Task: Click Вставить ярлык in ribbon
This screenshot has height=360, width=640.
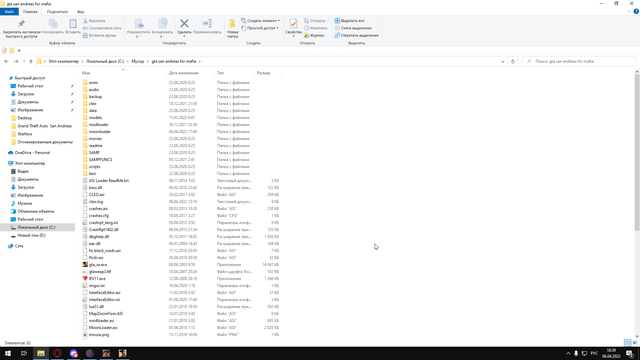Action: point(100,36)
